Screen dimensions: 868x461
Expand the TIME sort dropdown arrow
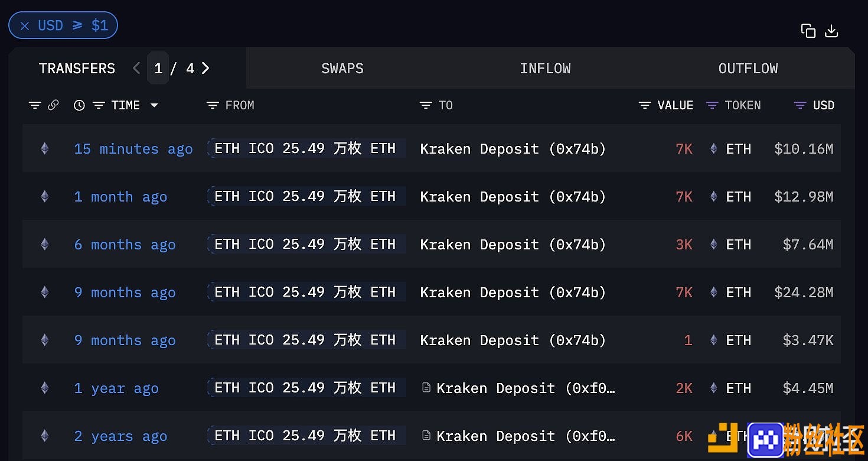154,105
